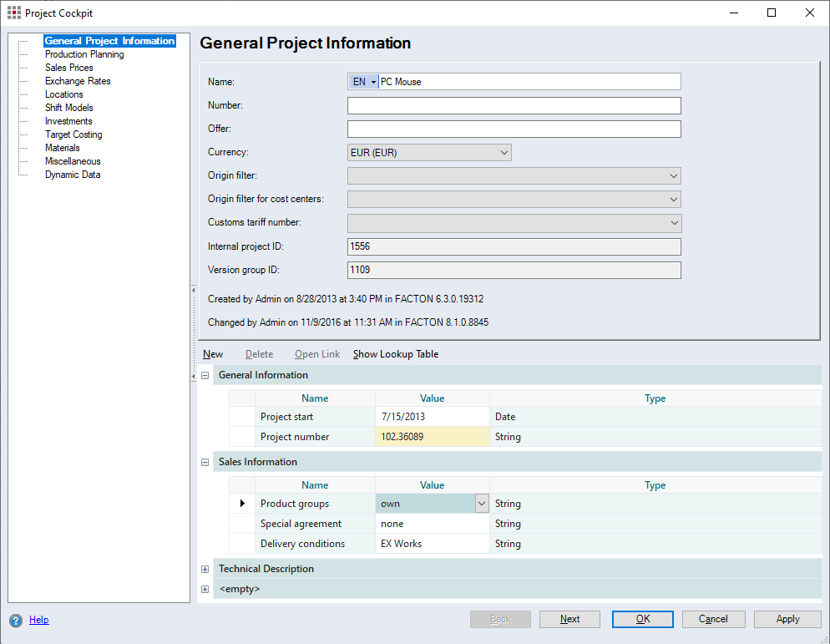830x644 pixels.
Task: Collapse the Sales Information section
Action: pyautogui.click(x=205, y=462)
